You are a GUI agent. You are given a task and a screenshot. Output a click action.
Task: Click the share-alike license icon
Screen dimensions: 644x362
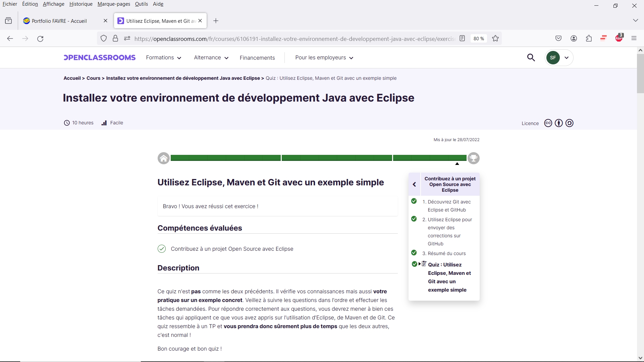[570, 123]
